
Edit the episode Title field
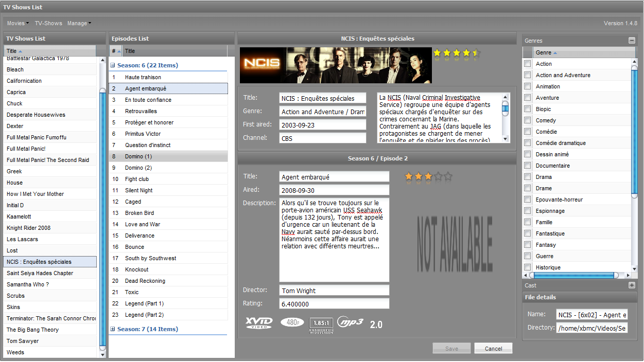pyautogui.click(x=334, y=176)
